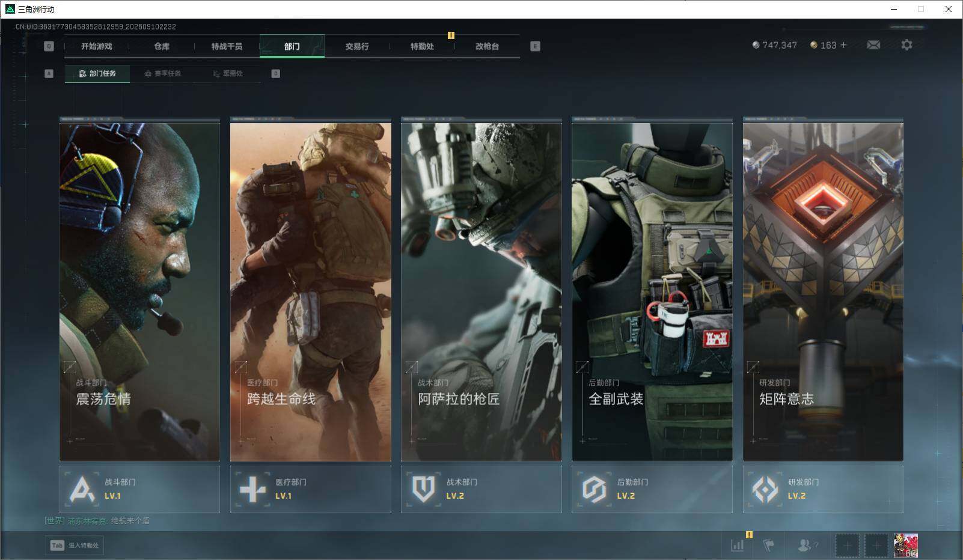This screenshot has height=560, width=963.
Task: Open the 仓库 tab
Action: [x=162, y=46]
